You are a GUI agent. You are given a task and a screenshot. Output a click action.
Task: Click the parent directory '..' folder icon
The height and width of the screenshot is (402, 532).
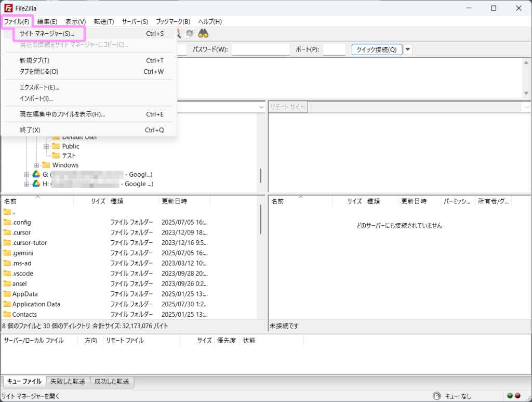point(7,212)
